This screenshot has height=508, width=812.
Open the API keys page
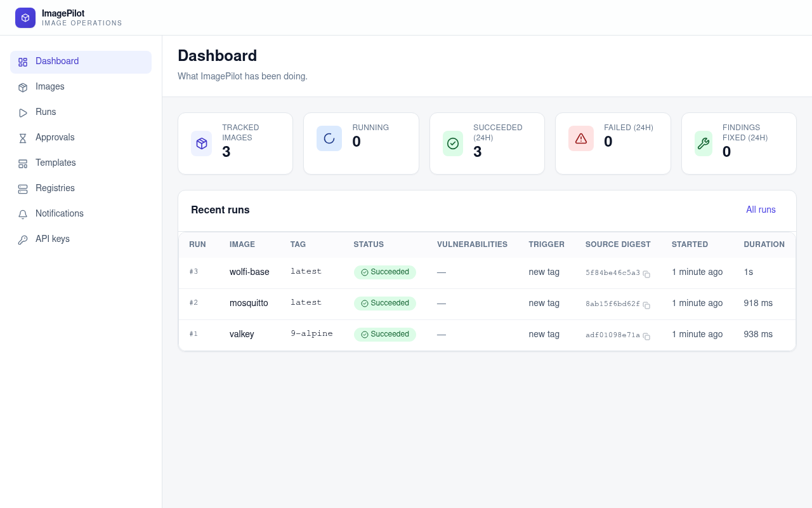click(x=81, y=239)
